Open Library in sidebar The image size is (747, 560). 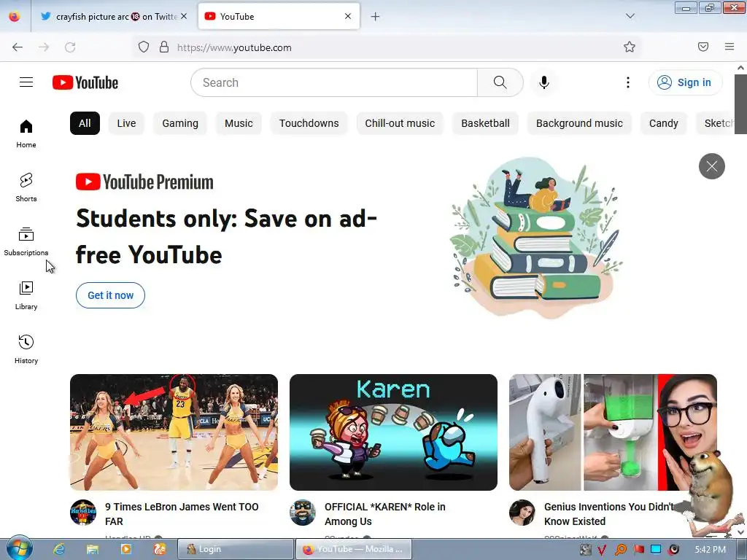(x=26, y=296)
